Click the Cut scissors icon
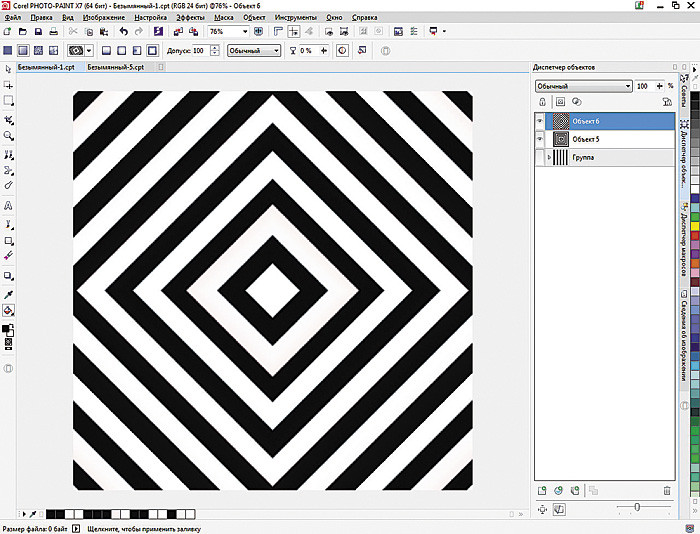Image resolution: width=700 pixels, height=534 pixels. [x=73, y=32]
